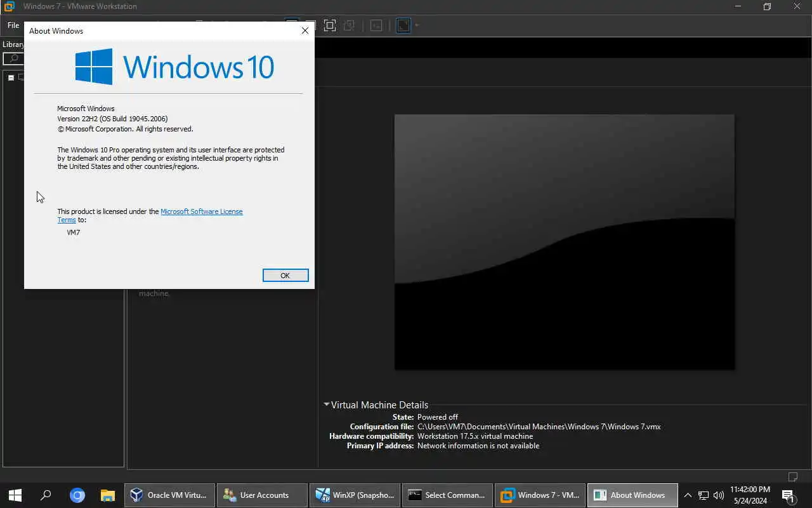Switch to WinXP snapshot taskbar window
The height and width of the screenshot is (508, 812).
355,495
